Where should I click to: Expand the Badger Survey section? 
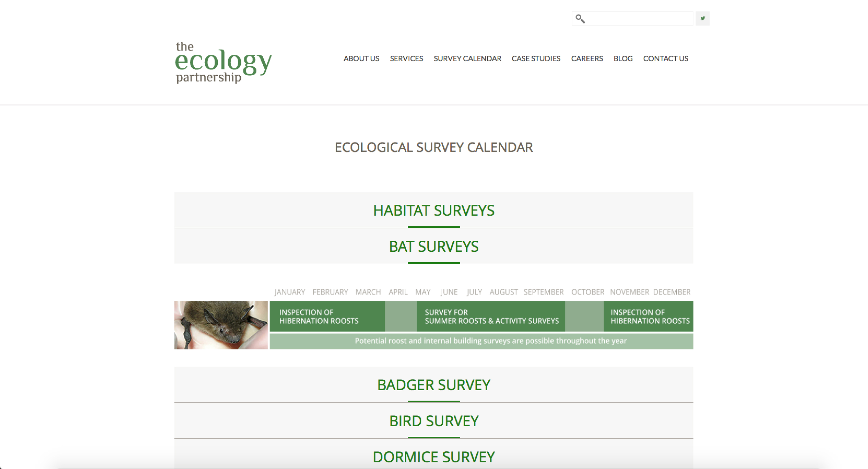tap(434, 385)
